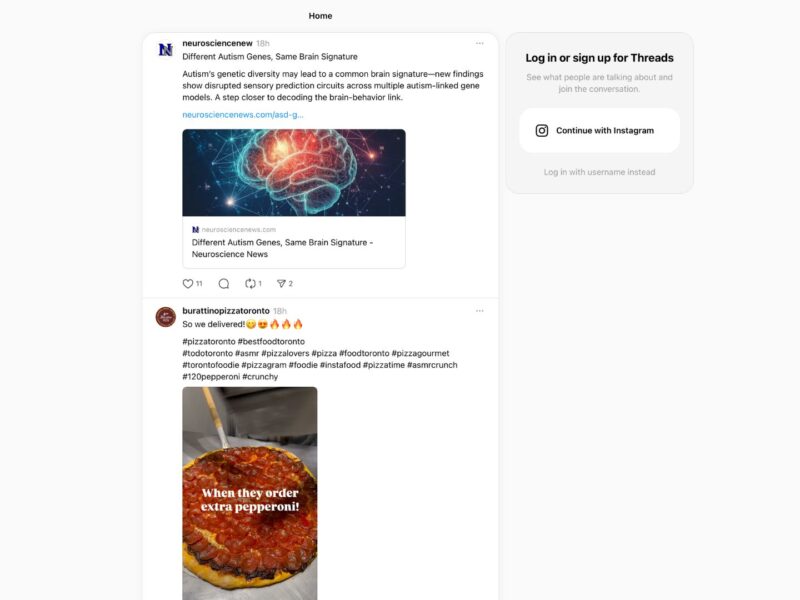800x600 pixels.
Task: Open the neurosciencenews.com/asd-g... link
Action: coord(243,115)
